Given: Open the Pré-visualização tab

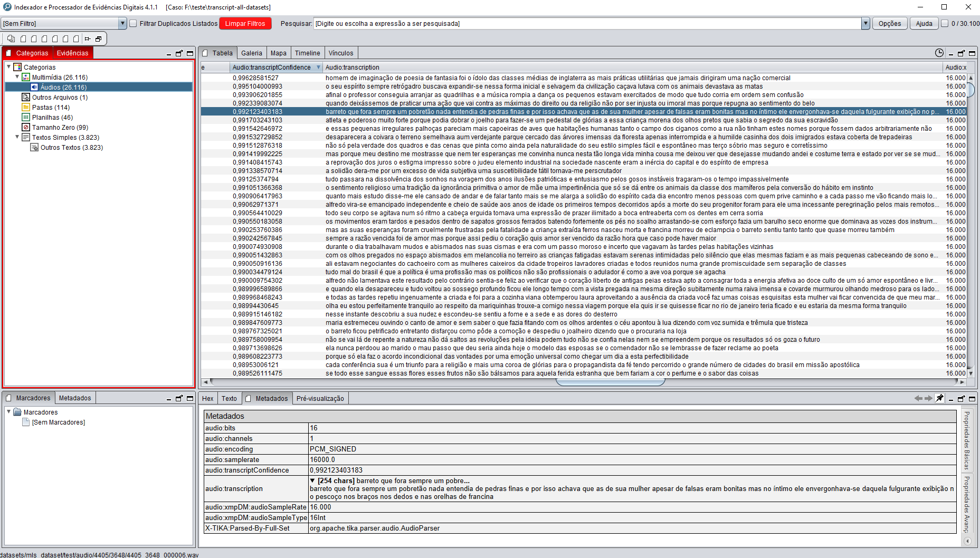Looking at the screenshot, I should pos(320,398).
